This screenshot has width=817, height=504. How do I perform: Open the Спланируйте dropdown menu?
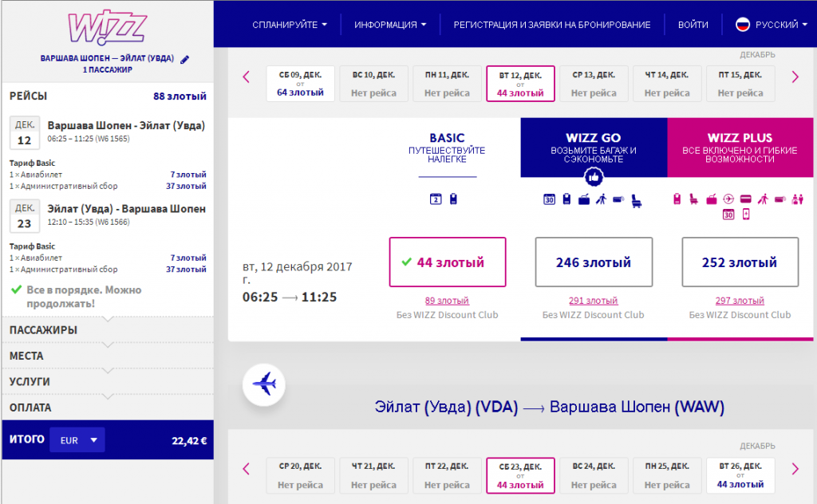pyautogui.click(x=290, y=25)
